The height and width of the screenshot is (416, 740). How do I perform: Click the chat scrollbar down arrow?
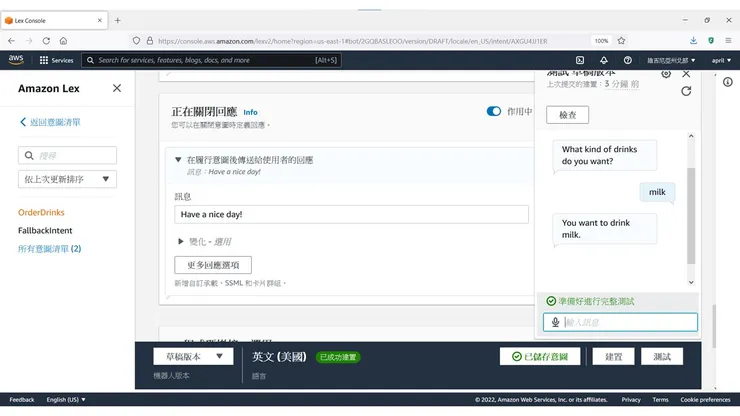coord(691,282)
